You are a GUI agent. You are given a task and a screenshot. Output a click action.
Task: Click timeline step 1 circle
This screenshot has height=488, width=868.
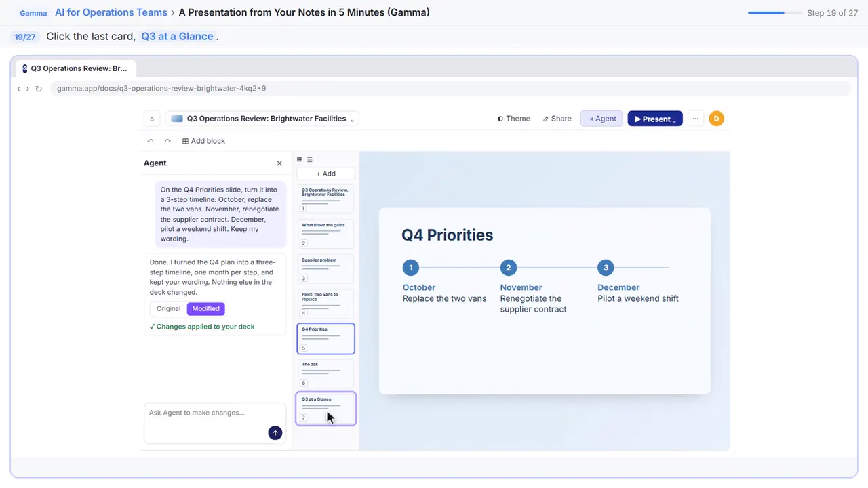[410, 268]
